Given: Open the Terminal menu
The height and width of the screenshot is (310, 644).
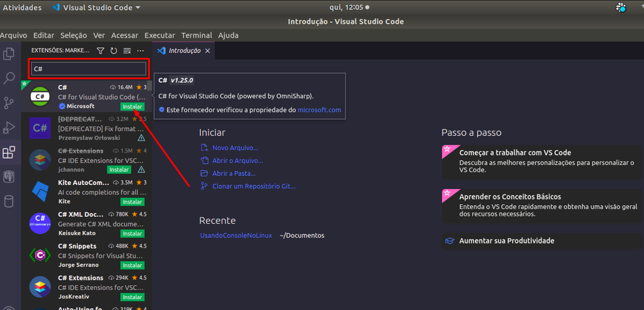Looking at the screenshot, I should 197,35.
